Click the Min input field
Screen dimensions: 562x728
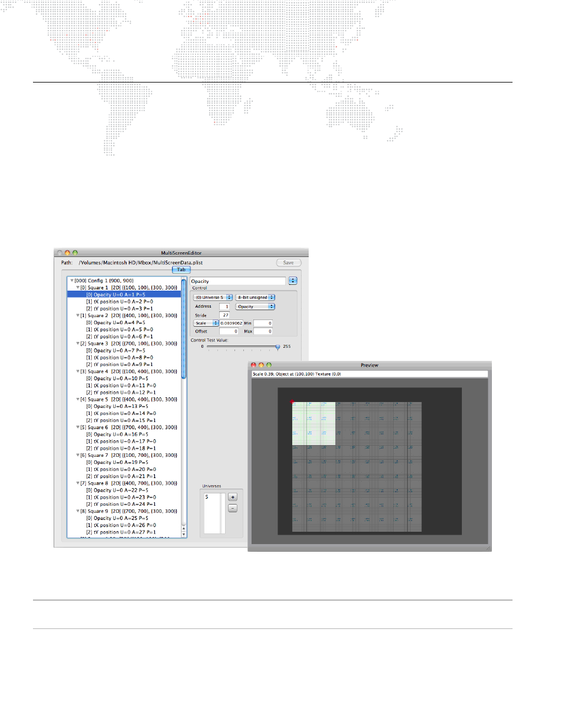click(x=263, y=323)
